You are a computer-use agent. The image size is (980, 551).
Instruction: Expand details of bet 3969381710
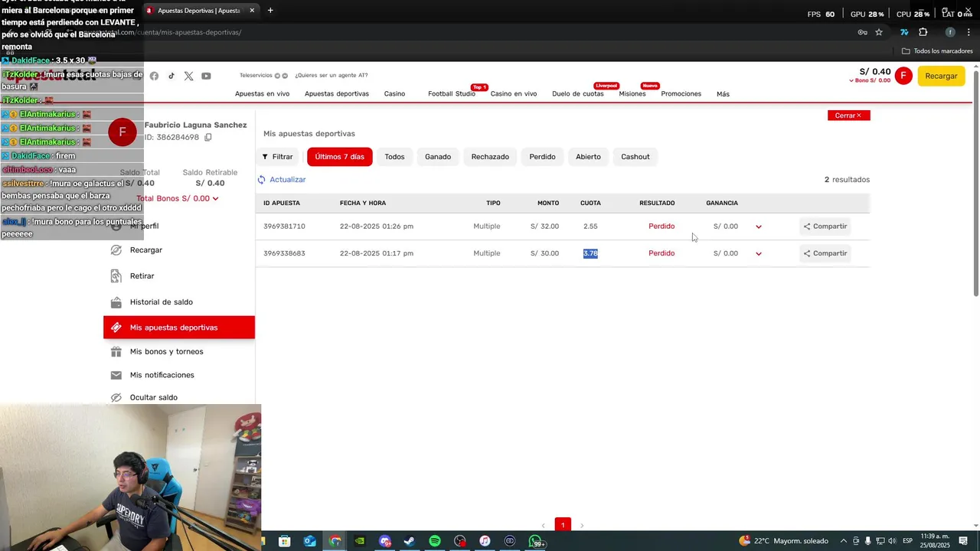pyautogui.click(x=759, y=227)
